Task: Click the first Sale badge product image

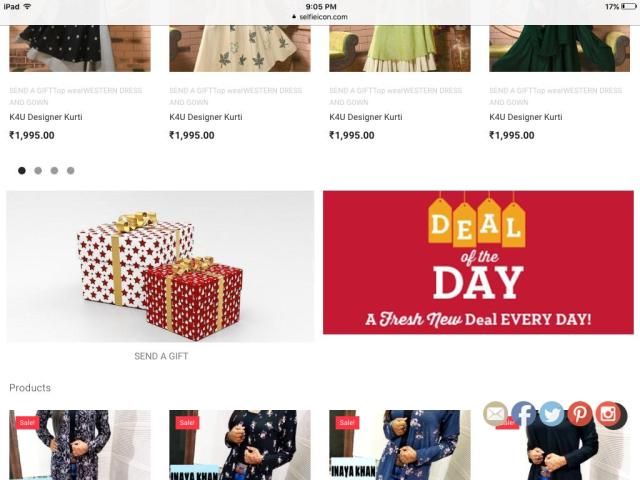Action: tap(80, 445)
